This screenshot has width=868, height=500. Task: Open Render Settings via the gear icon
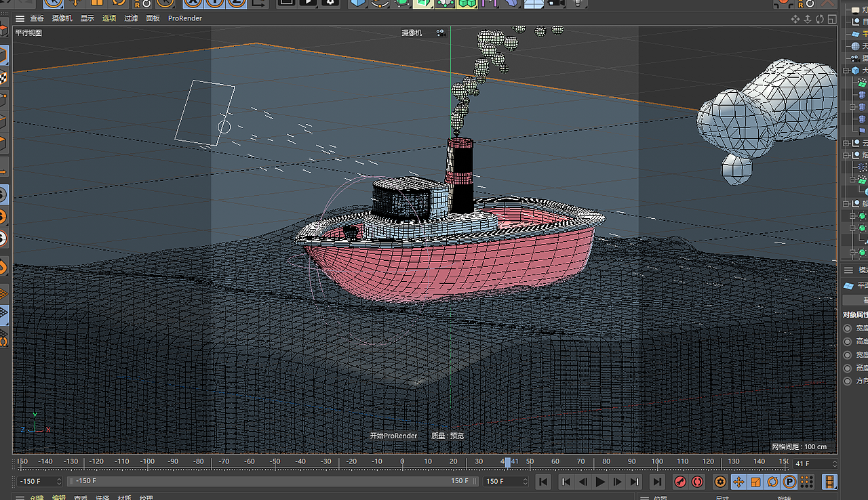click(331, 5)
